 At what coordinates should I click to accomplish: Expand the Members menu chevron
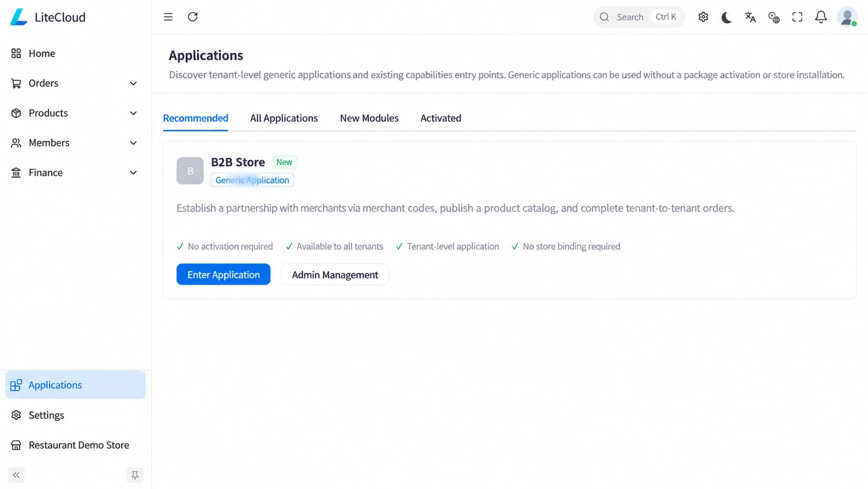click(x=133, y=143)
